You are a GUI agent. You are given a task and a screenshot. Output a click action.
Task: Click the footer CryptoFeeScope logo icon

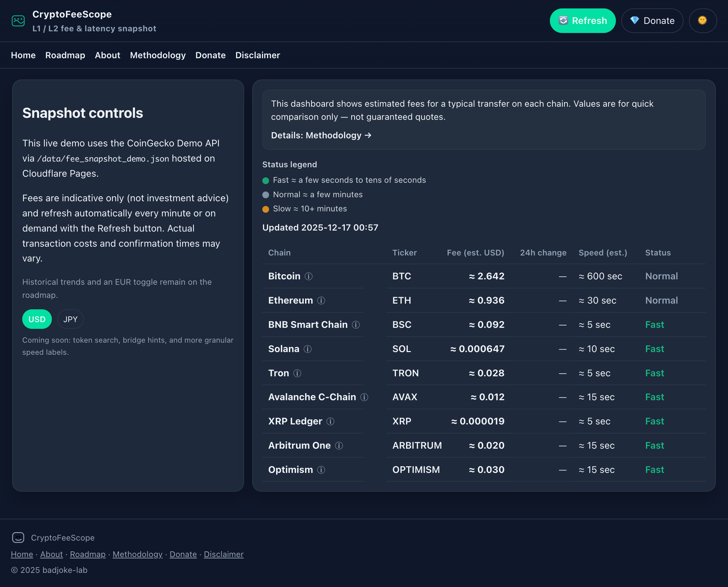pos(18,538)
